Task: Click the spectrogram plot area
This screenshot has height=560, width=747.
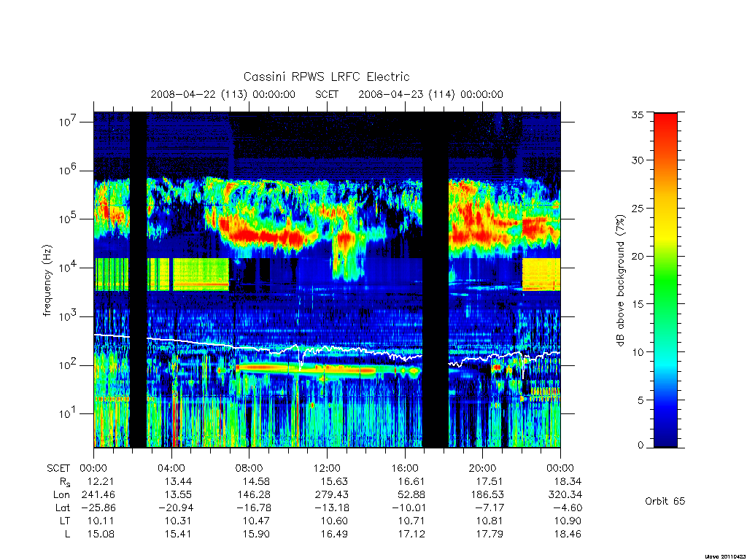Action: [x=327, y=279]
